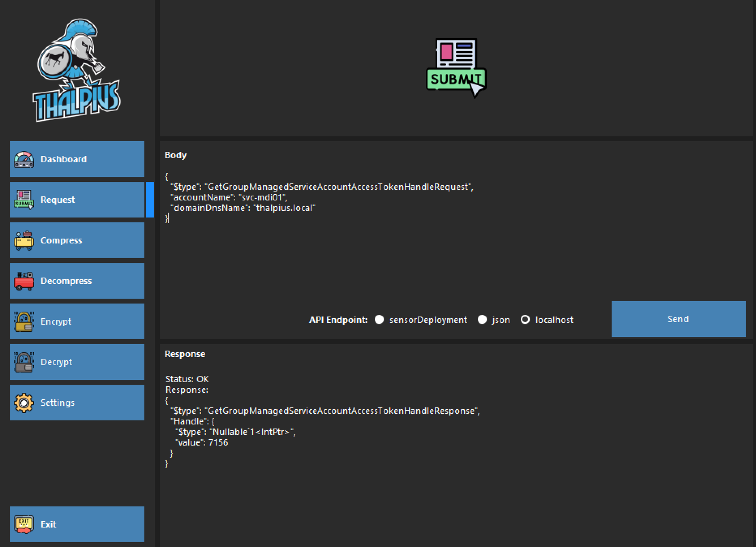756x547 pixels.
Task: Click the Exit label in sidebar
Action: click(x=48, y=524)
